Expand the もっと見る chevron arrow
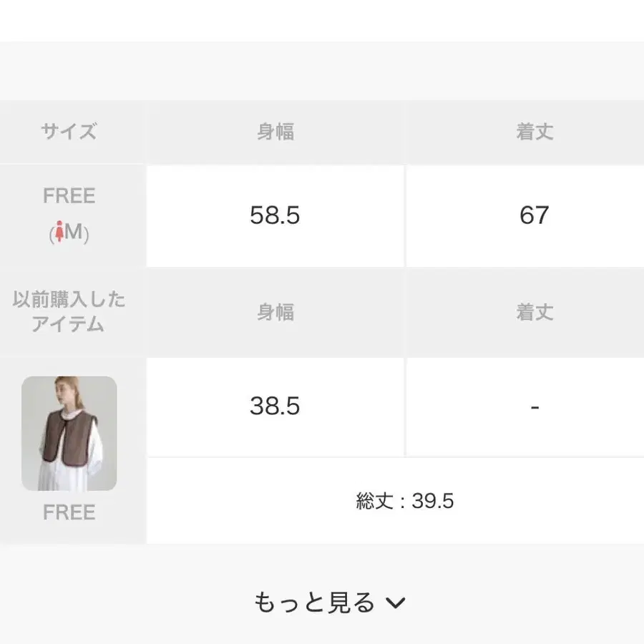The height and width of the screenshot is (644, 644). 396,603
